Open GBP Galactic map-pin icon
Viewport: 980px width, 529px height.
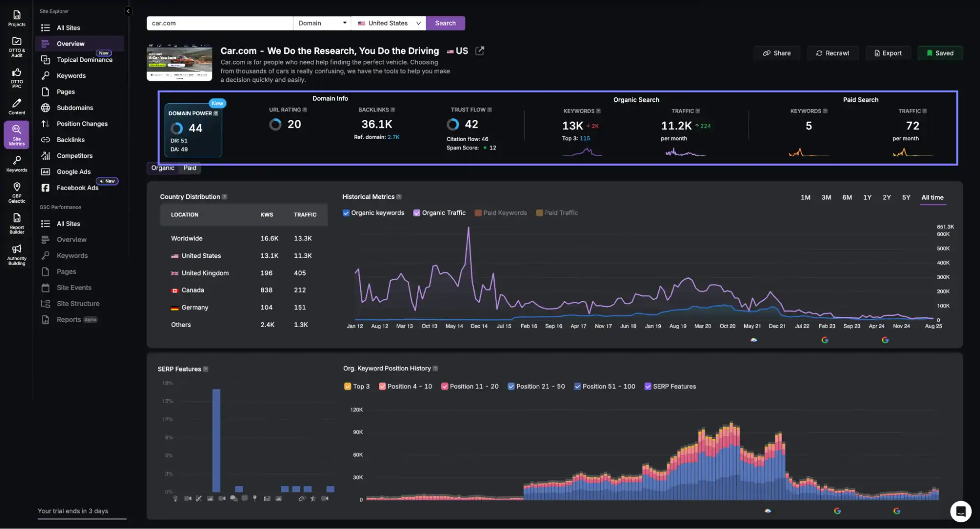pyautogui.click(x=17, y=192)
